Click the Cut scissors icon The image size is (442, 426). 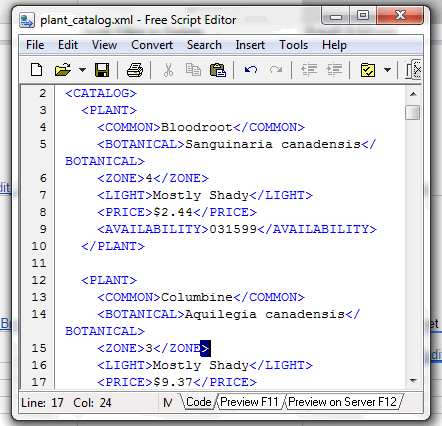click(168, 70)
